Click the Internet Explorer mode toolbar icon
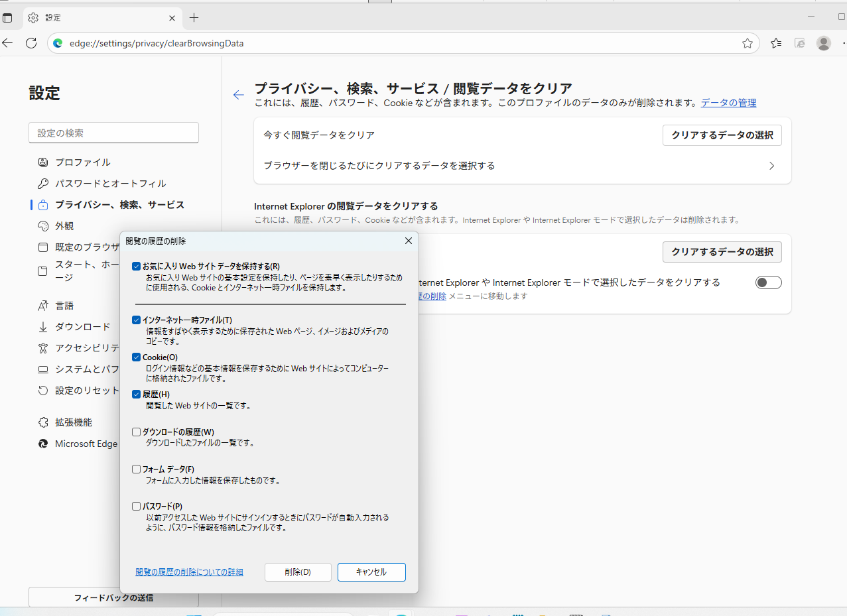 (800, 43)
